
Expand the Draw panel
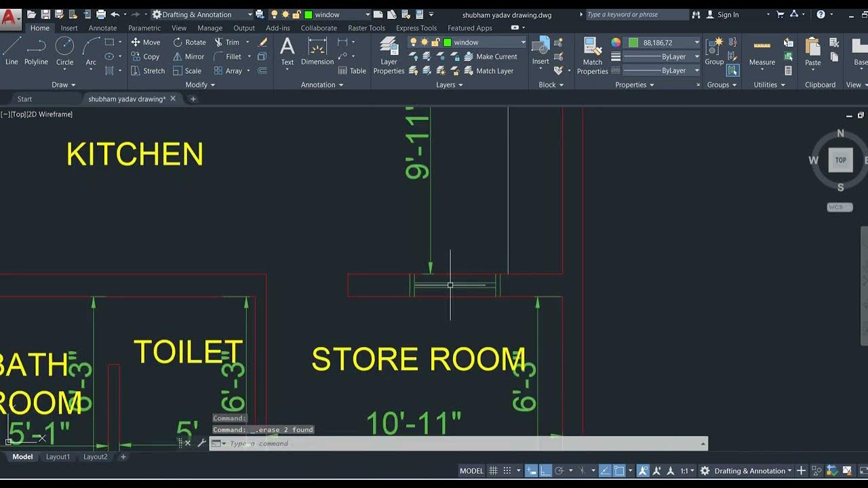click(x=64, y=85)
